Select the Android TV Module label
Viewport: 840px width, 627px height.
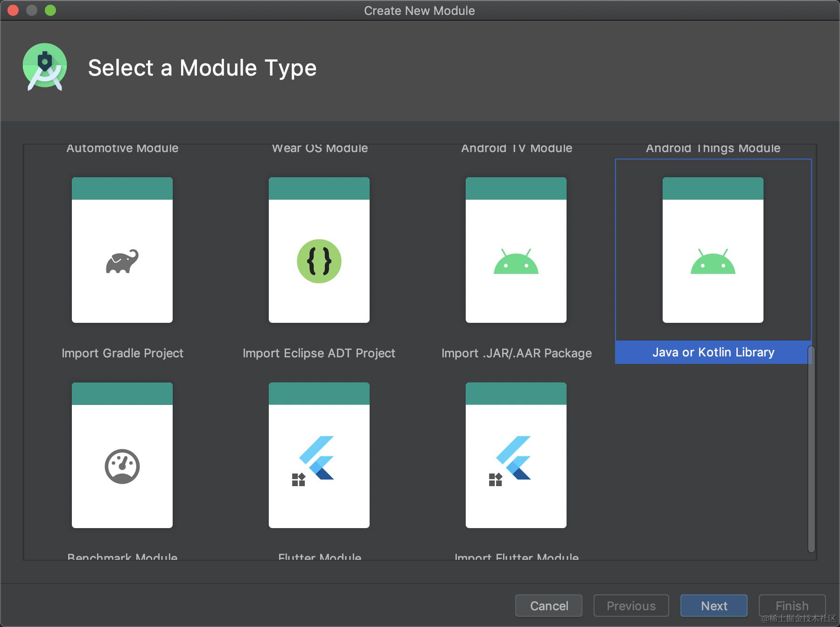coord(516,148)
